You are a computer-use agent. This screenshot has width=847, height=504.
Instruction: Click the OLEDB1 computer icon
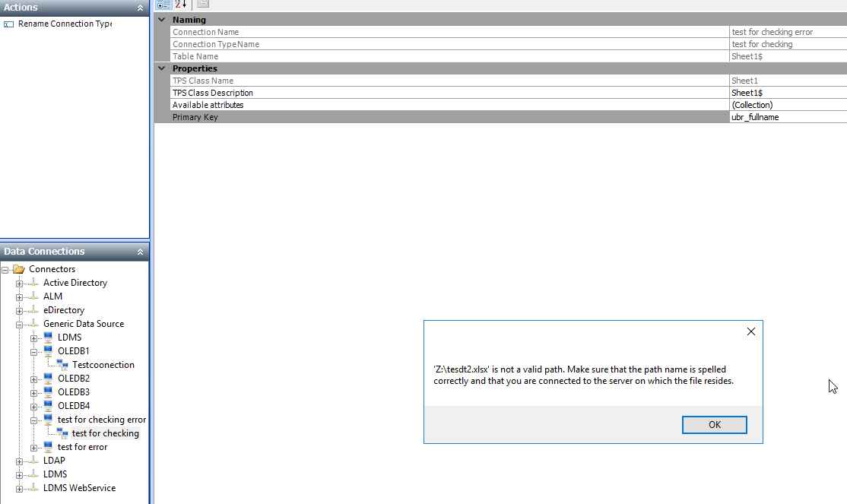pos(48,351)
